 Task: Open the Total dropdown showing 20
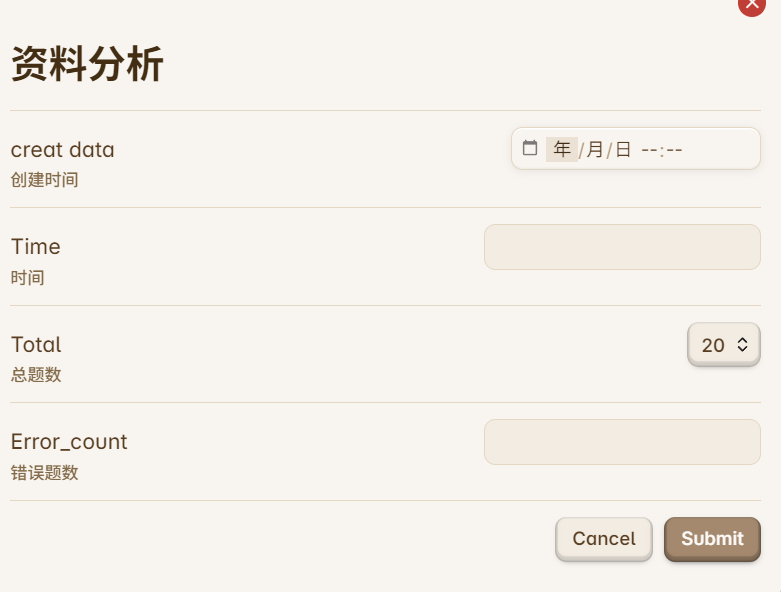point(723,345)
